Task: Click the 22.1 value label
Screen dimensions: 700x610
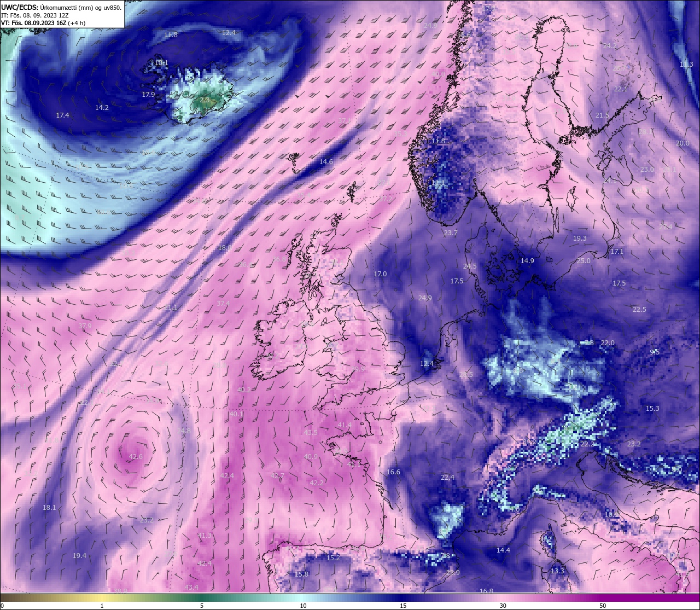Action: (x=621, y=89)
